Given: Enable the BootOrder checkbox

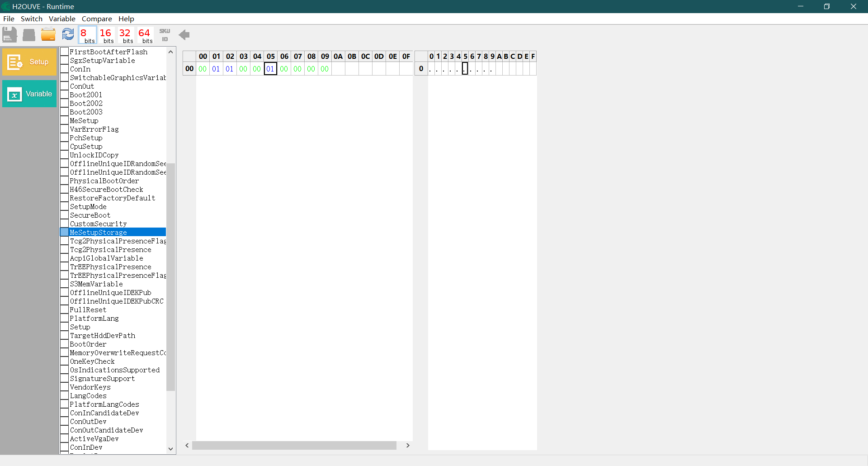Looking at the screenshot, I should [x=65, y=344].
